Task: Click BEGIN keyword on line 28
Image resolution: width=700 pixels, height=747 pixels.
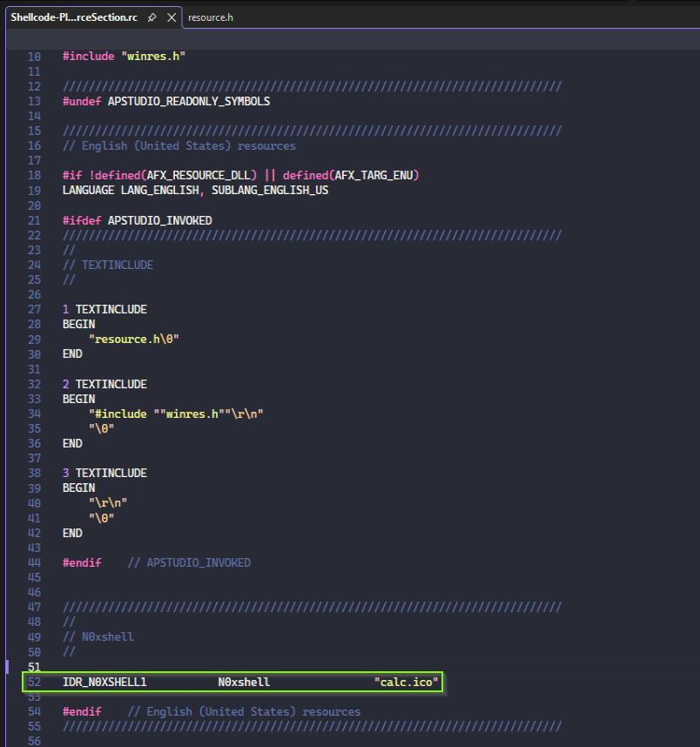Action: pos(79,324)
